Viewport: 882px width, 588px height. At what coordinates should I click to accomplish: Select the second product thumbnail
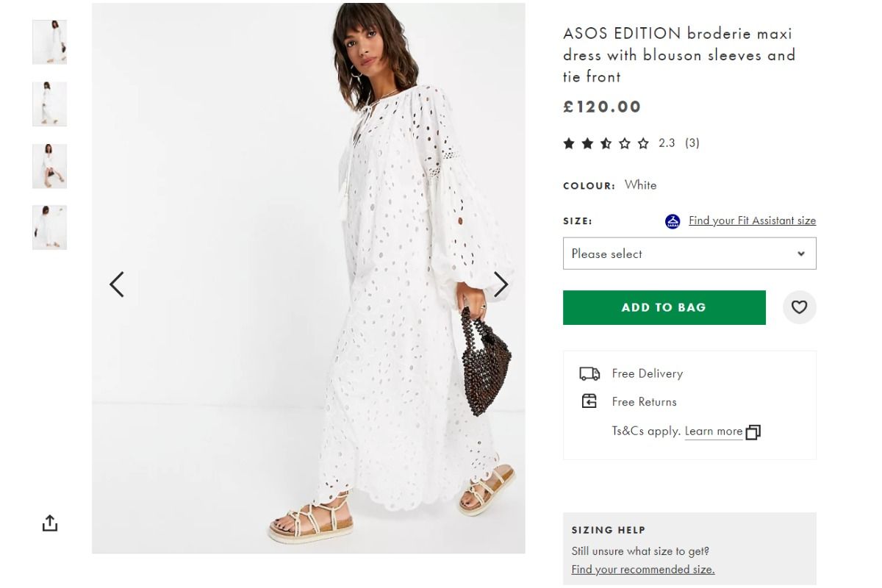coord(50,104)
